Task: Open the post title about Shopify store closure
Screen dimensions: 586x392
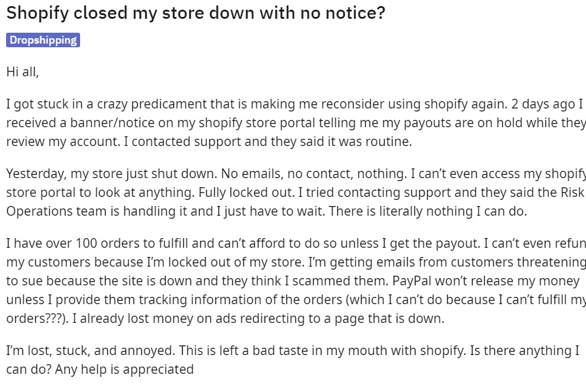Action: coord(195,13)
